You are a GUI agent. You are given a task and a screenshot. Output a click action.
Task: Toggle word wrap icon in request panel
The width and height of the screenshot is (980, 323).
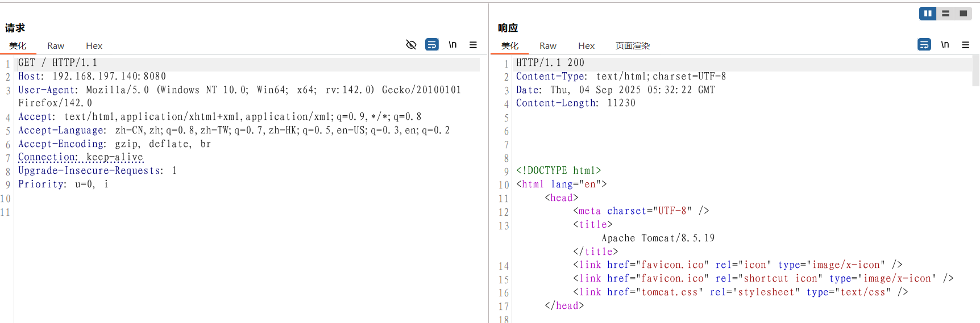pos(432,44)
